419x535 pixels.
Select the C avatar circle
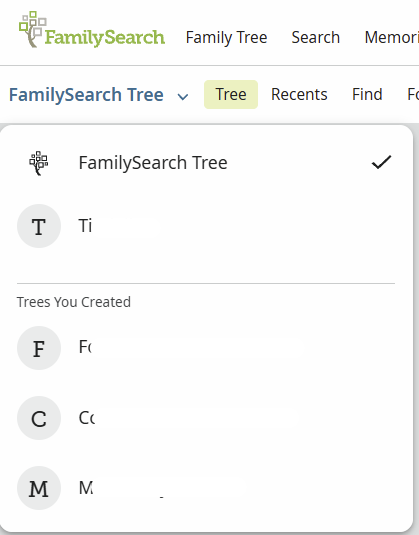click(x=39, y=418)
